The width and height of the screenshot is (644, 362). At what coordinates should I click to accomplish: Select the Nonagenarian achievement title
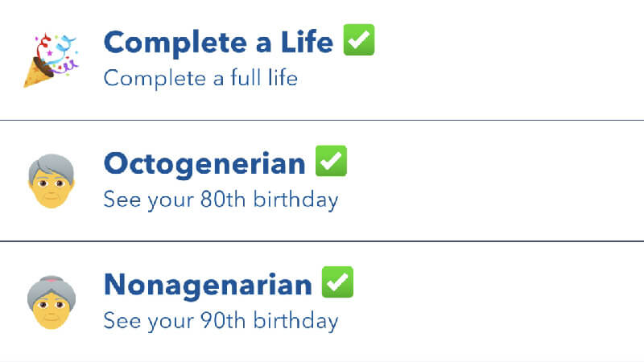[208, 285]
